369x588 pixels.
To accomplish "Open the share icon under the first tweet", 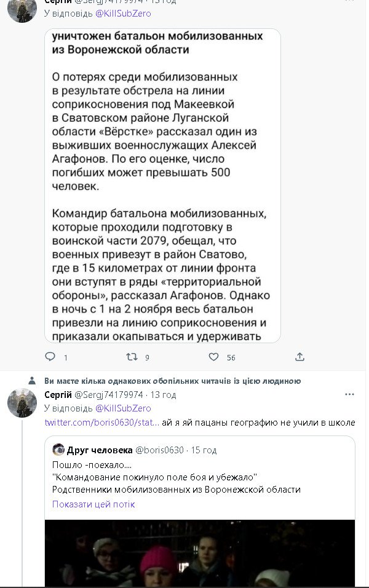I will pos(300,357).
